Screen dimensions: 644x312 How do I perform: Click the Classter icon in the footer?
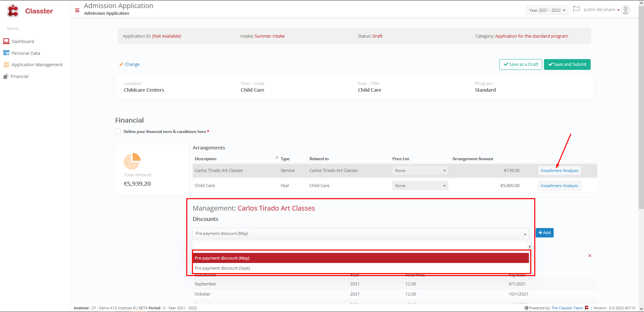pos(587,308)
